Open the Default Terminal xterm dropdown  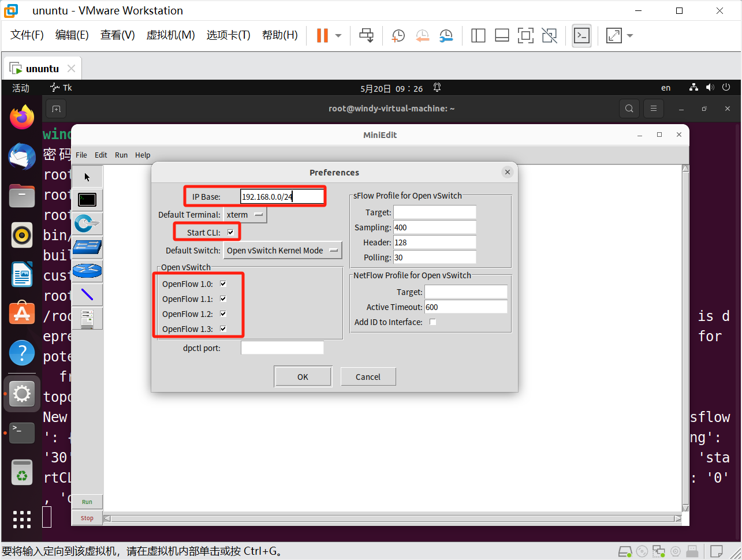[x=245, y=214]
